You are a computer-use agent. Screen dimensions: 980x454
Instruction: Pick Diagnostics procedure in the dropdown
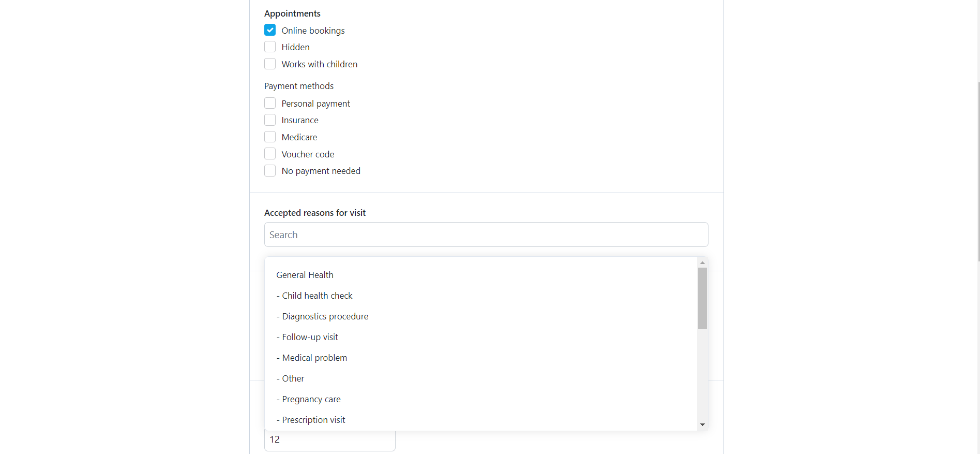pos(481,316)
